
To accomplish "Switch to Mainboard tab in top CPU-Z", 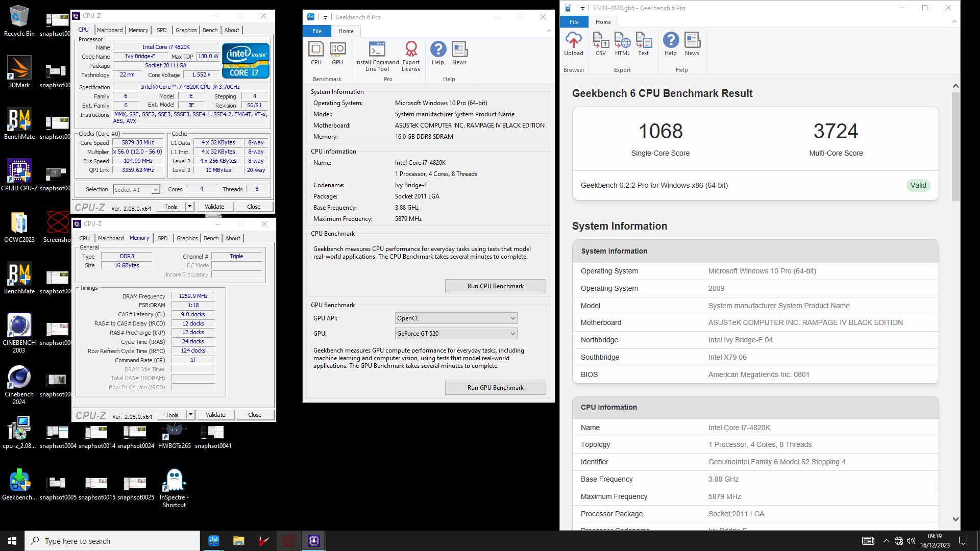I will [110, 30].
